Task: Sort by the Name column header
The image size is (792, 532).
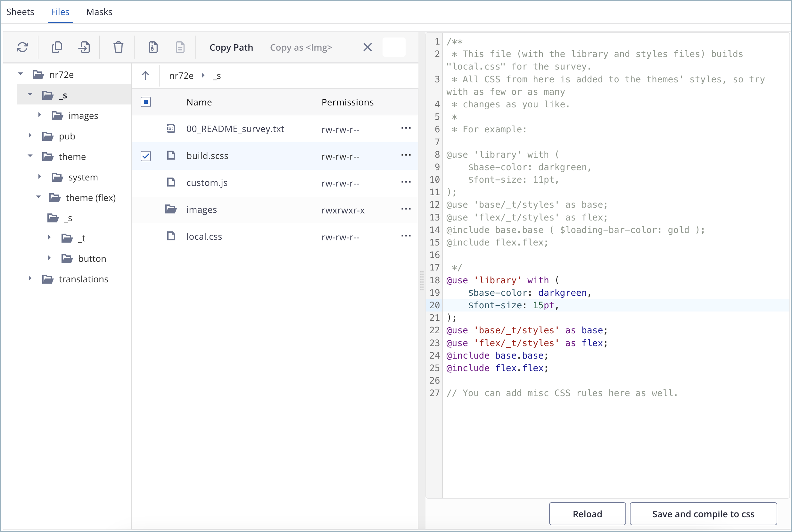Action: pos(199,102)
